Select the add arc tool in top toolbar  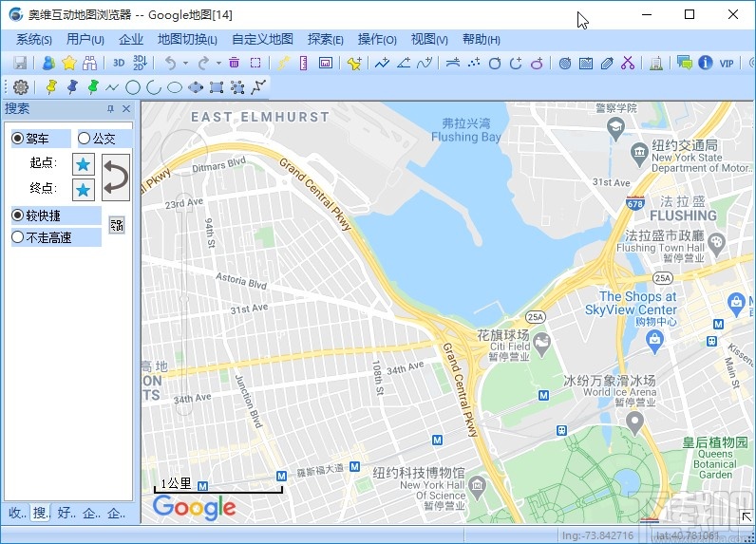click(x=516, y=63)
